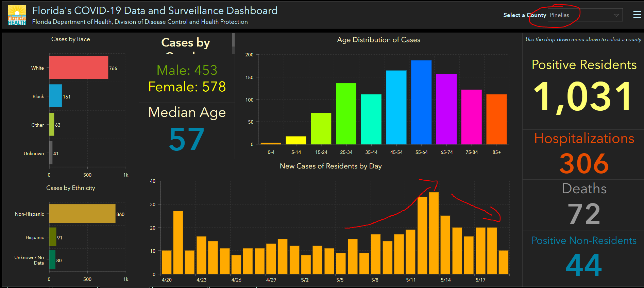Click the Age Distribution of Cases title
The height and width of the screenshot is (288, 644).
click(x=378, y=40)
